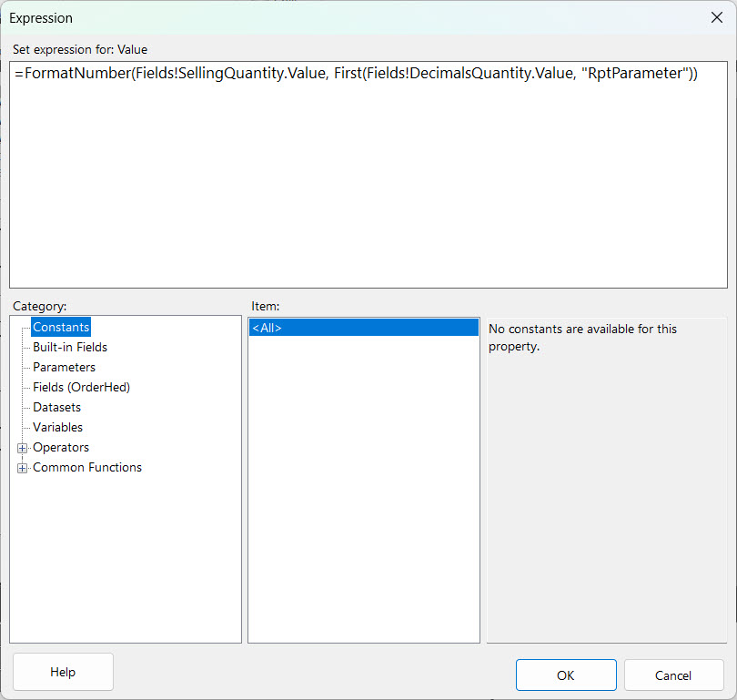Cancel the Expression dialog
This screenshot has width=737, height=700.
pyautogui.click(x=673, y=675)
